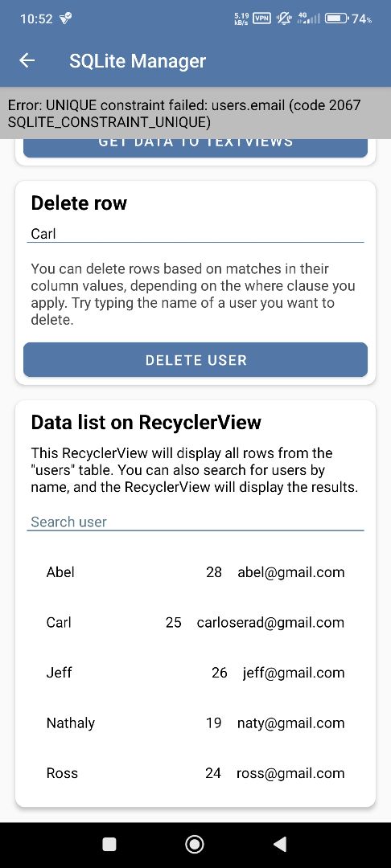Tap the VPN status bar icon
391x868 pixels.
tap(261, 18)
